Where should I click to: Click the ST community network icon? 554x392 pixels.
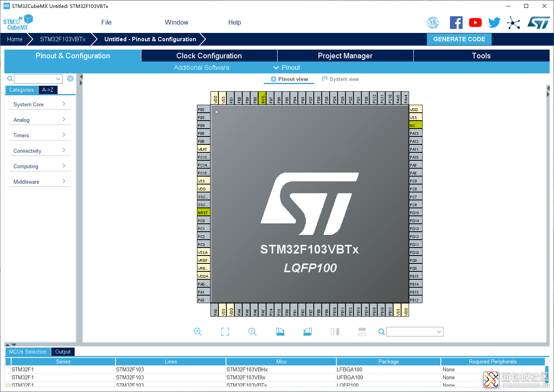(513, 23)
